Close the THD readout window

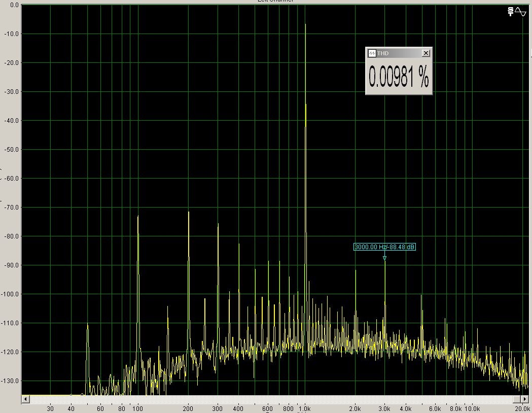click(x=426, y=53)
